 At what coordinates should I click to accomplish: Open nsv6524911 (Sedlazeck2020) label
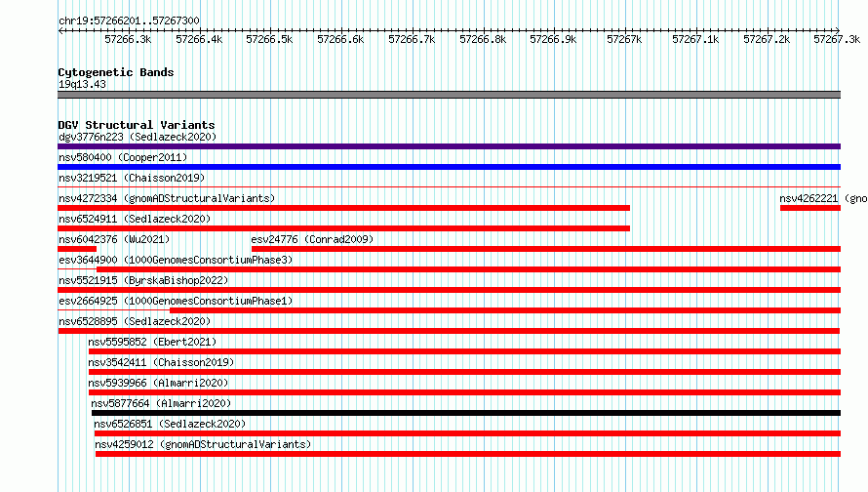pyautogui.click(x=135, y=219)
